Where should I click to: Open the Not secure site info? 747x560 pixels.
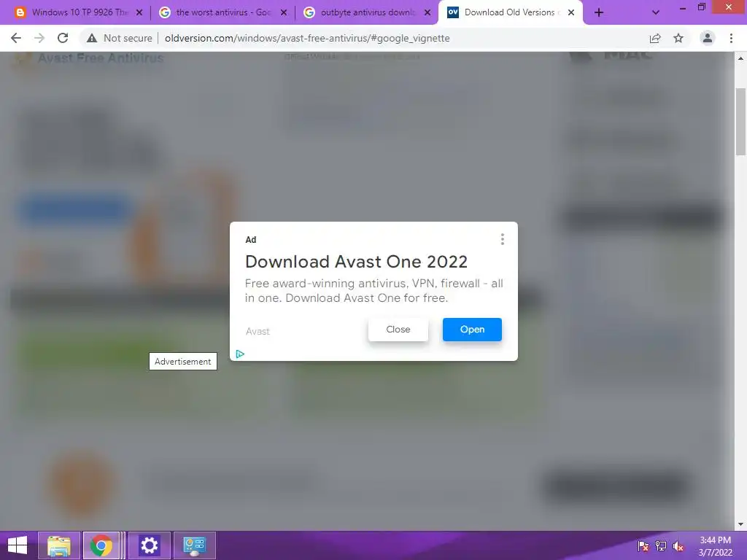click(119, 38)
